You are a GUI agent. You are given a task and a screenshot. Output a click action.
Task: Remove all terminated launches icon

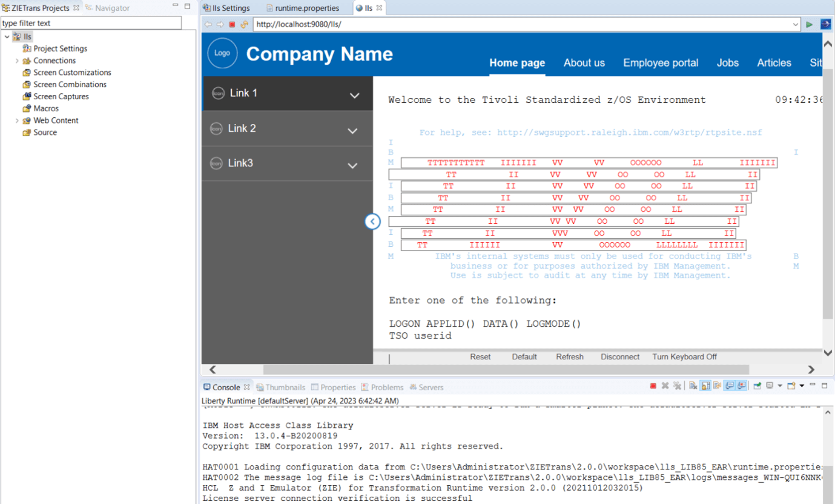677,385
